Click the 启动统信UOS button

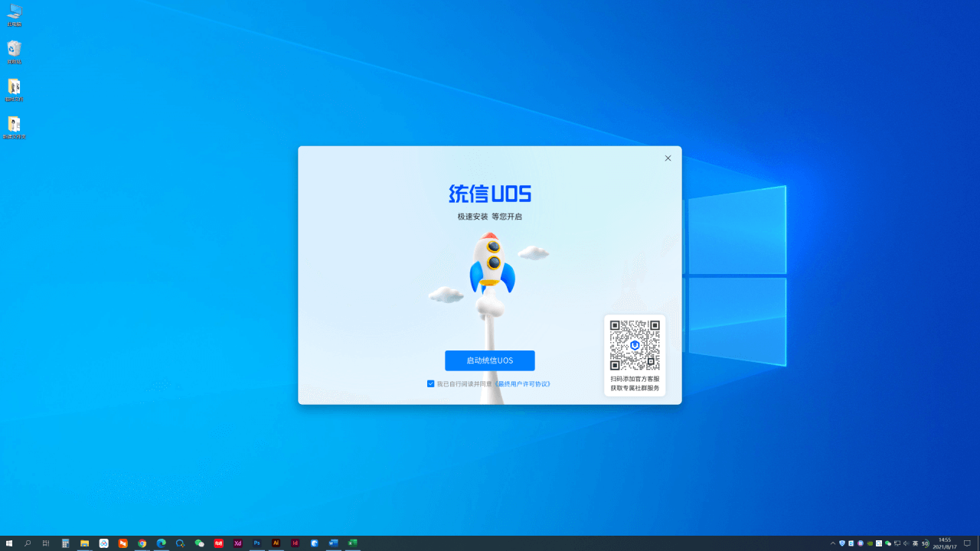pyautogui.click(x=490, y=360)
